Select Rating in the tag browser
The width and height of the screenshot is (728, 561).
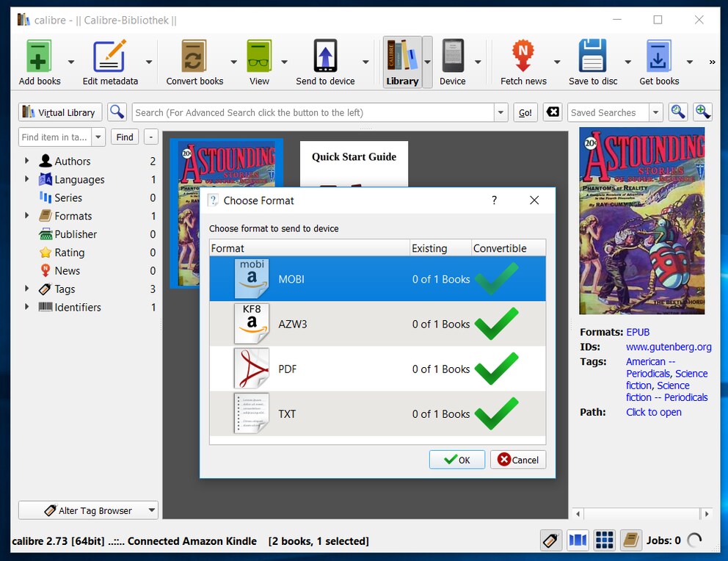(x=70, y=252)
